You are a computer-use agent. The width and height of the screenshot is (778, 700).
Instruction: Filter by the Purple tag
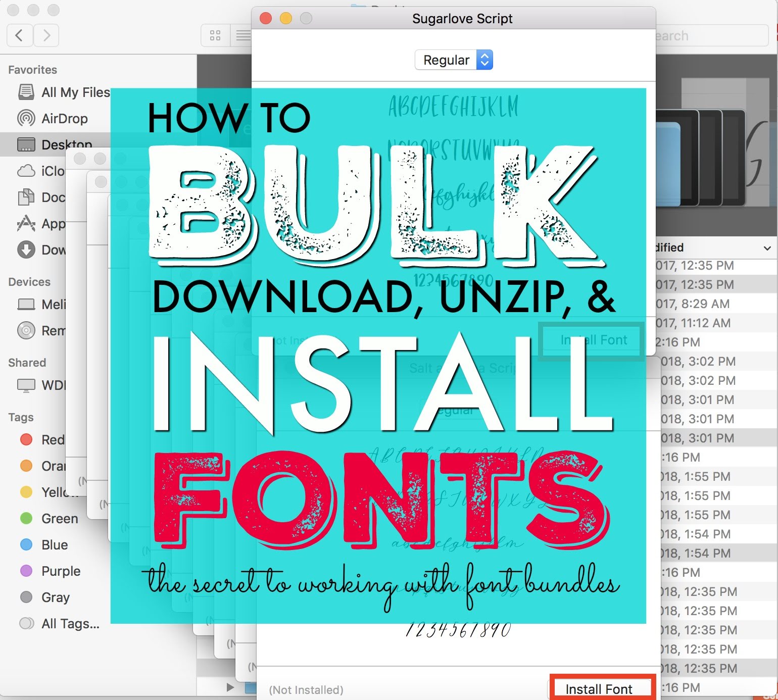coord(50,571)
